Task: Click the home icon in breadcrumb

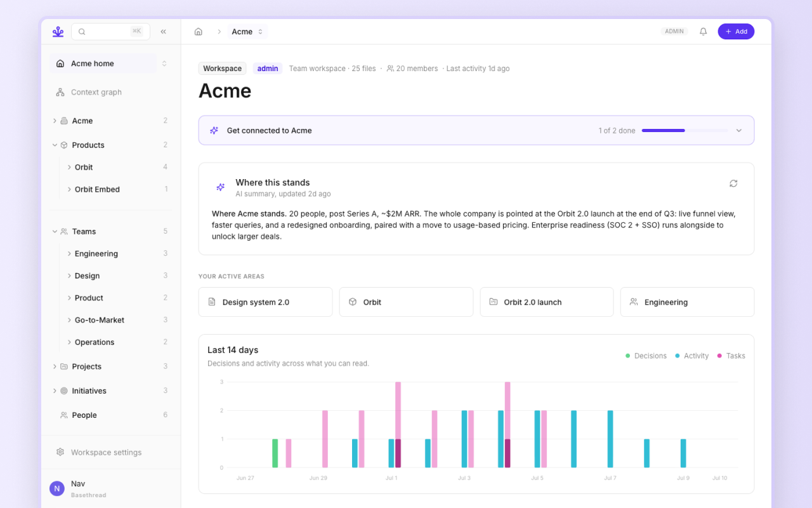Action: 199,32
